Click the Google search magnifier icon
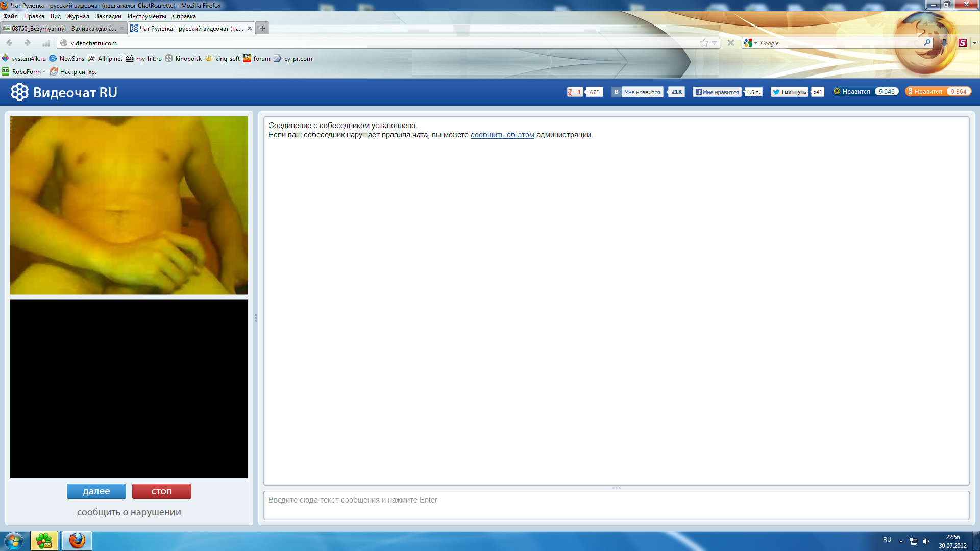Viewport: 980px width, 551px height. (x=927, y=43)
